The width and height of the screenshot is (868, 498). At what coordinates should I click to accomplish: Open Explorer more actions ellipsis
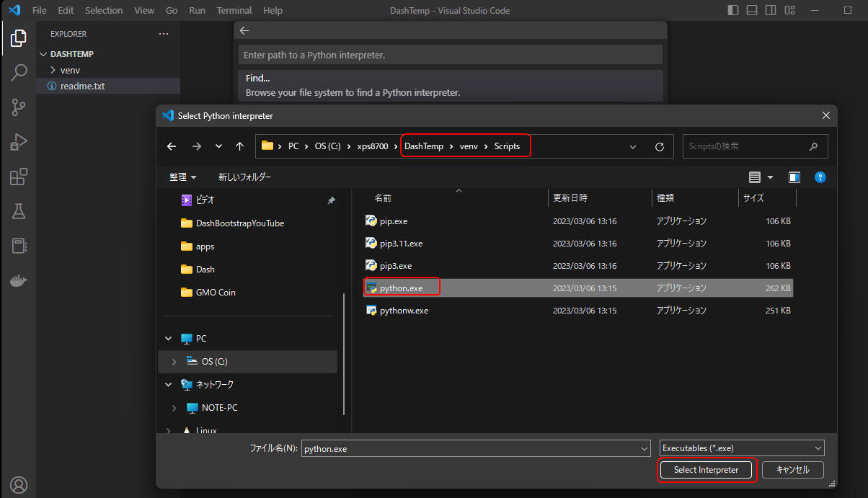[164, 34]
